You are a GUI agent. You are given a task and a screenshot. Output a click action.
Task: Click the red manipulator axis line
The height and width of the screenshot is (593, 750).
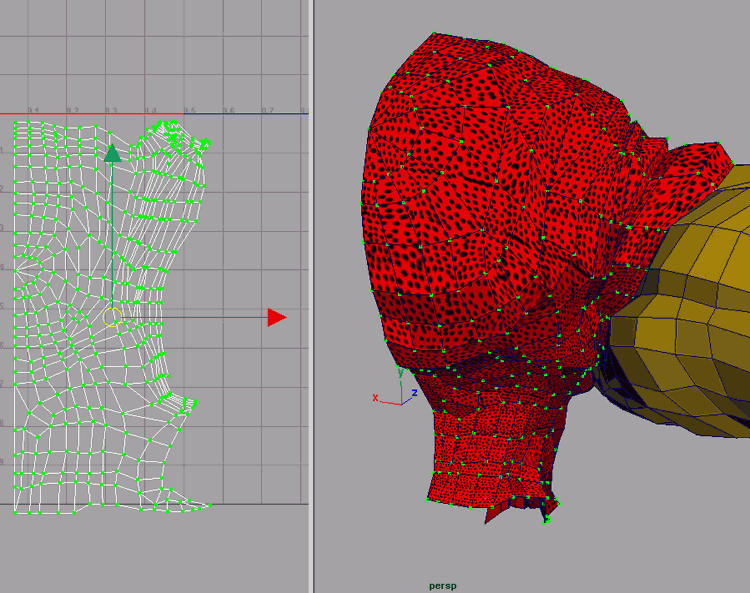click(x=200, y=318)
